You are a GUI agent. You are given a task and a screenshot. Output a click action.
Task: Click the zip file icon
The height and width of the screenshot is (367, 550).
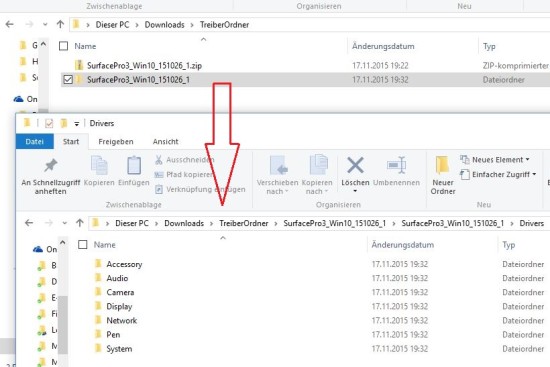pyautogui.click(x=79, y=65)
